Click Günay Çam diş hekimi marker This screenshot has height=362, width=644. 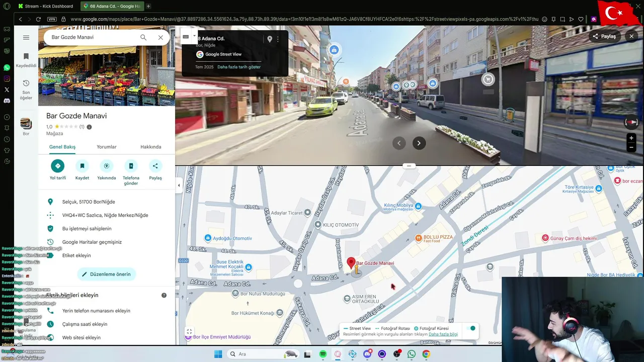click(545, 238)
